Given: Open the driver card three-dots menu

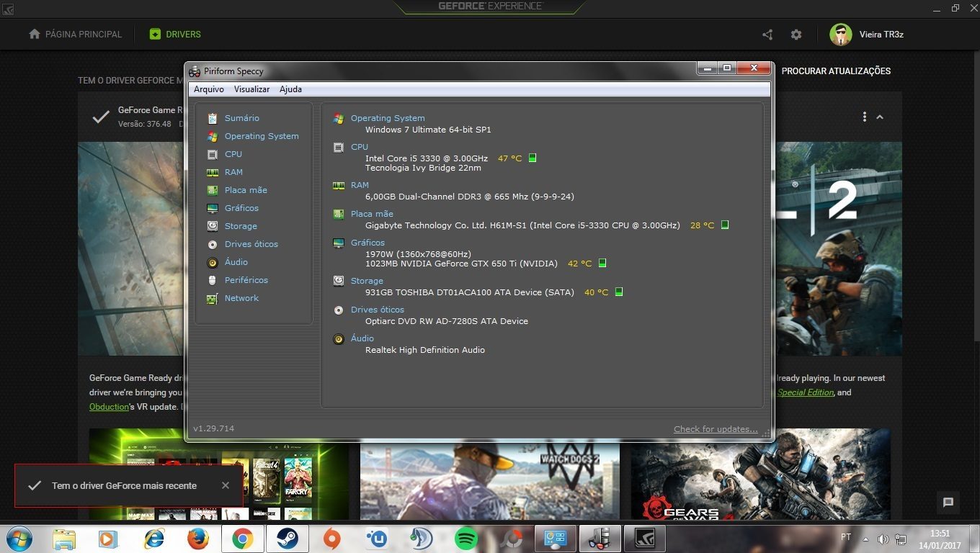Looking at the screenshot, I should click(x=864, y=117).
